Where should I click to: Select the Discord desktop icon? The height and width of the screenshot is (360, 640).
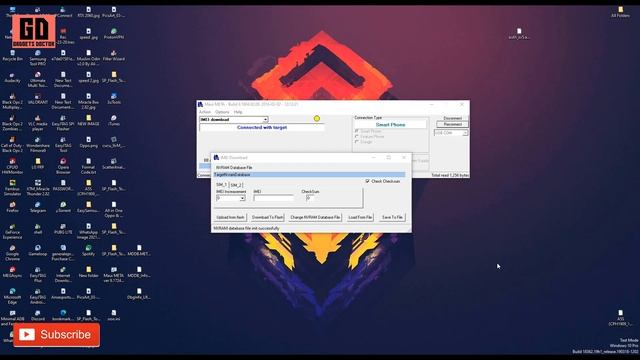pos(38,316)
